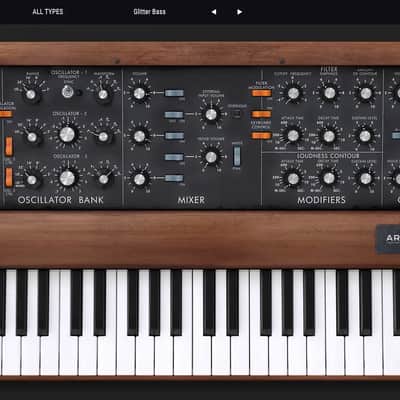Screen dimensions: 400x400
Task: Click the mixer Oscillator 2 volume knob
Action: click(139, 136)
